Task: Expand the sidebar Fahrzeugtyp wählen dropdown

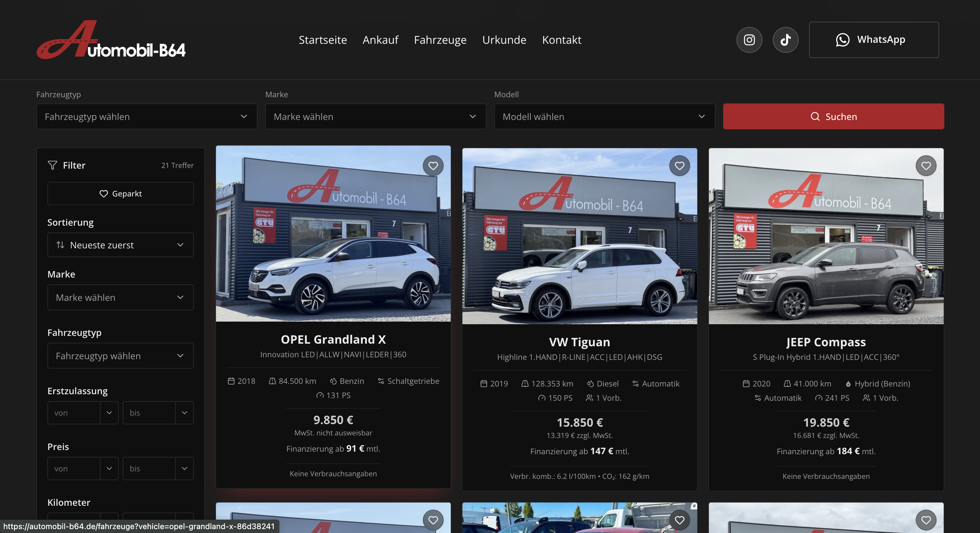Action: [x=121, y=356]
